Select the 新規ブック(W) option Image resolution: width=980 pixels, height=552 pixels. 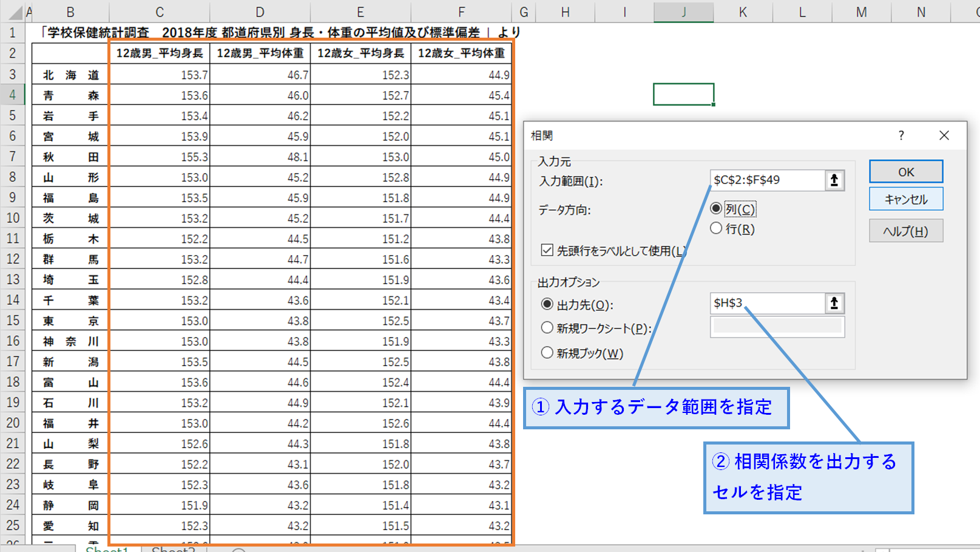547,353
